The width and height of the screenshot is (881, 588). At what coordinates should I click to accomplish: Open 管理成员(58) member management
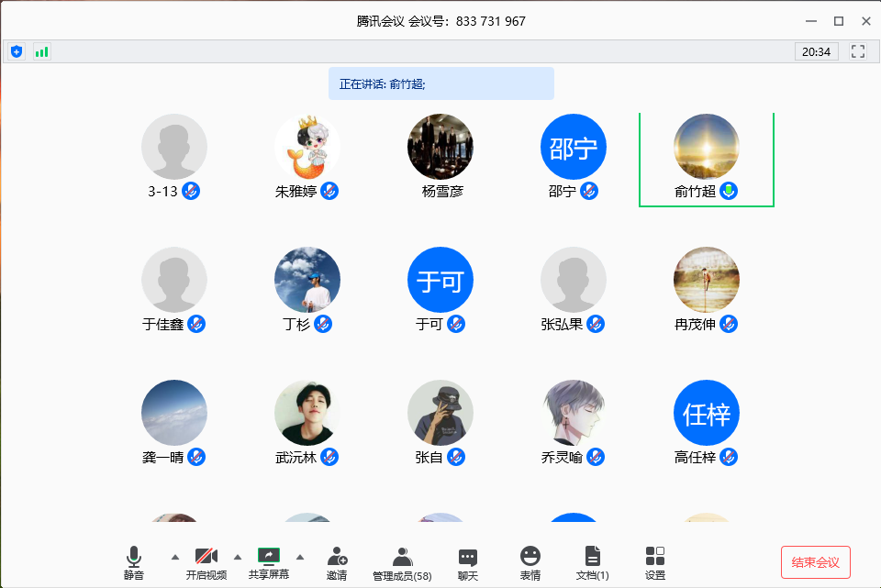tap(402, 561)
